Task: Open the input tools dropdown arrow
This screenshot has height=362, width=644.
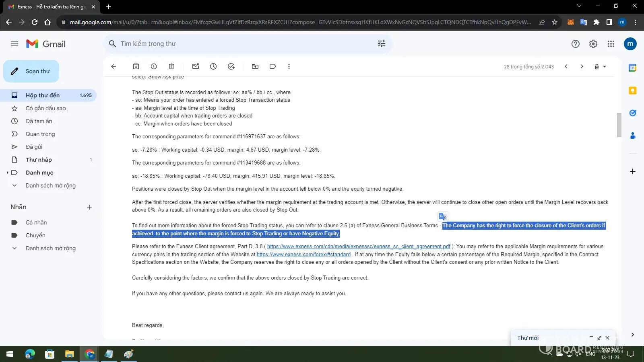Action: point(605,67)
